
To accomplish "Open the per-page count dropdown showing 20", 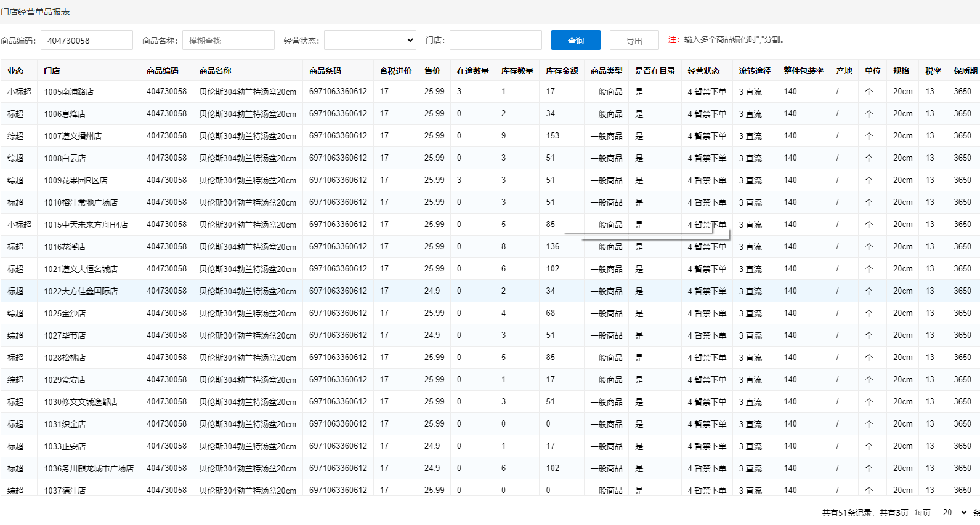I will click(x=952, y=512).
